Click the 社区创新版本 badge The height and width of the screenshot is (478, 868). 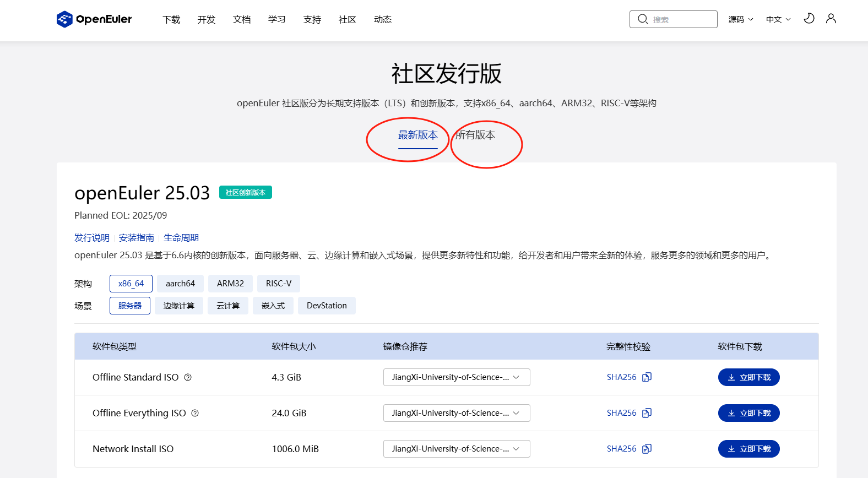coord(246,192)
